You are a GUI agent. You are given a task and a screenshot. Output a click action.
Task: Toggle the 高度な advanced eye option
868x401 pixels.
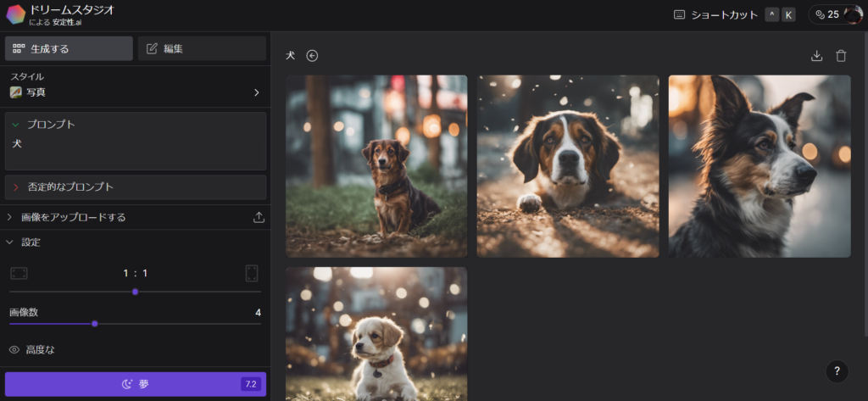coord(14,349)
